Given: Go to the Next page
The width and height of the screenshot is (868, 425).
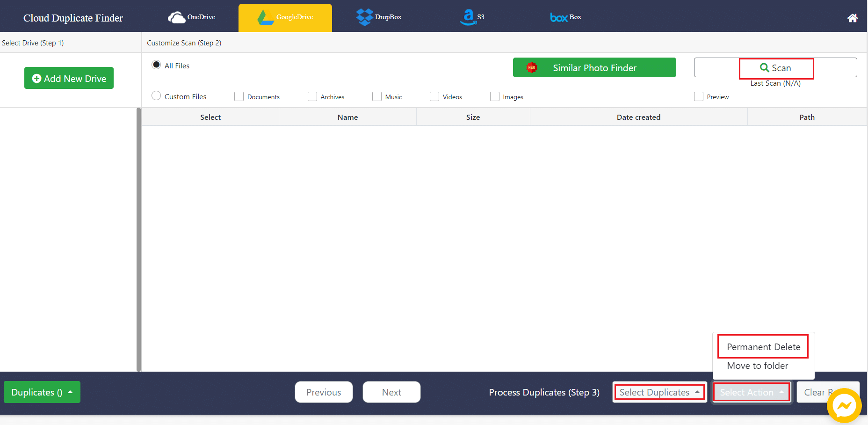Looking at the screenshot, I should [391, 392].
